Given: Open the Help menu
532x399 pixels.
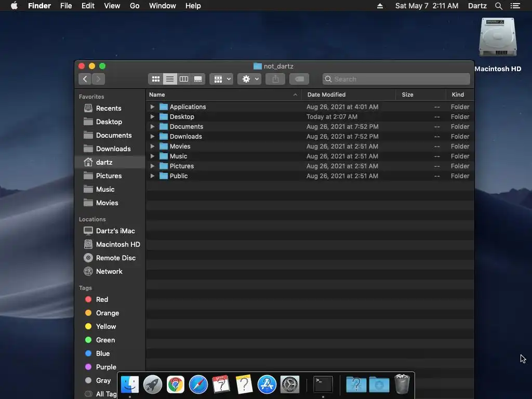Looking at the screenshot, I should [193, 6].
